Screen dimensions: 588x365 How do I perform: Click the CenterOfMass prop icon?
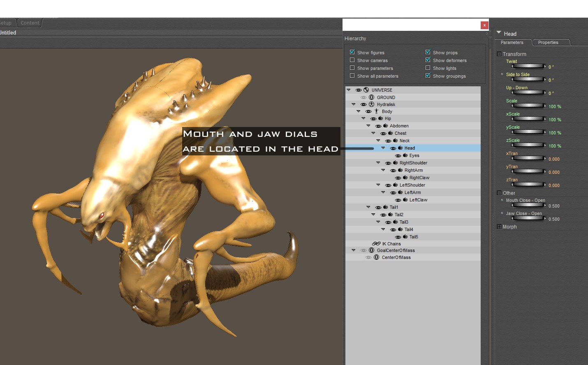[x=376, y=257]
